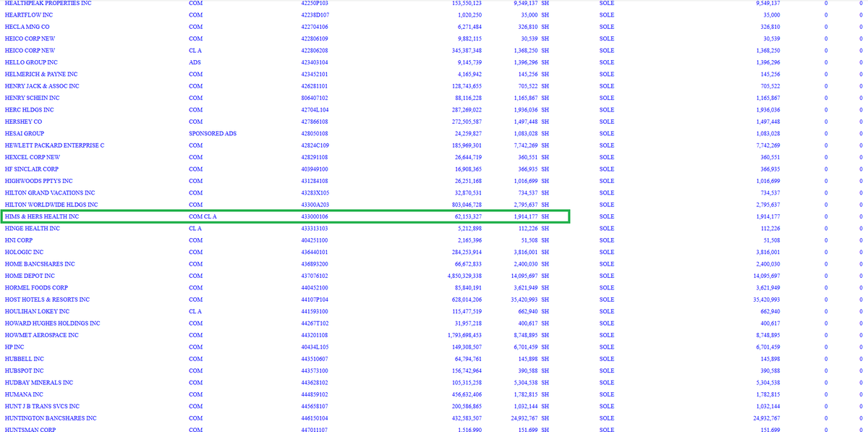Select CUSIP 433000106
Screen dimensions: 868x432
(x=314, y=216)
